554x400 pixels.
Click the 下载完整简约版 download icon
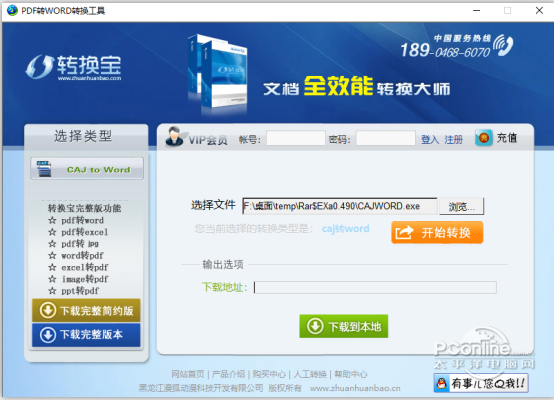click(48, 311)
